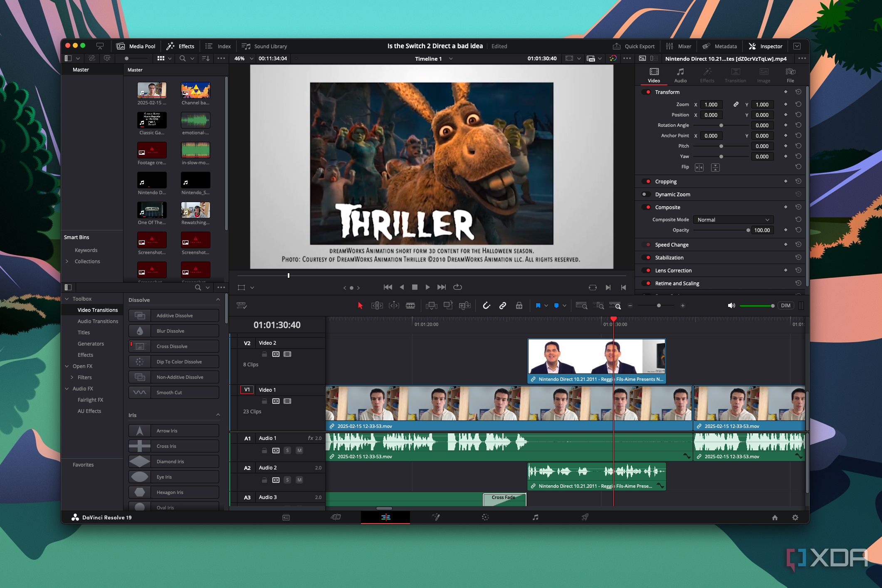Toggle the Stabilization enable switch
Screen dimensions: 882x588
646,257
